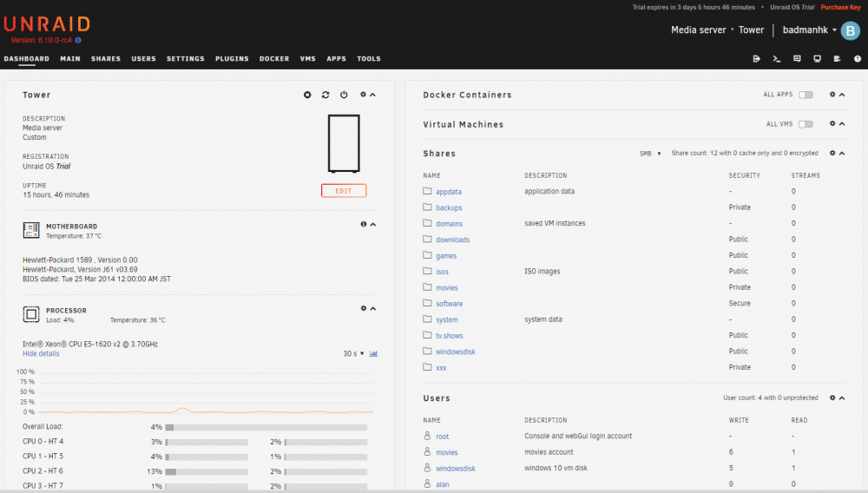Toggle the ALL VMS switch

(x=806, y=124)
